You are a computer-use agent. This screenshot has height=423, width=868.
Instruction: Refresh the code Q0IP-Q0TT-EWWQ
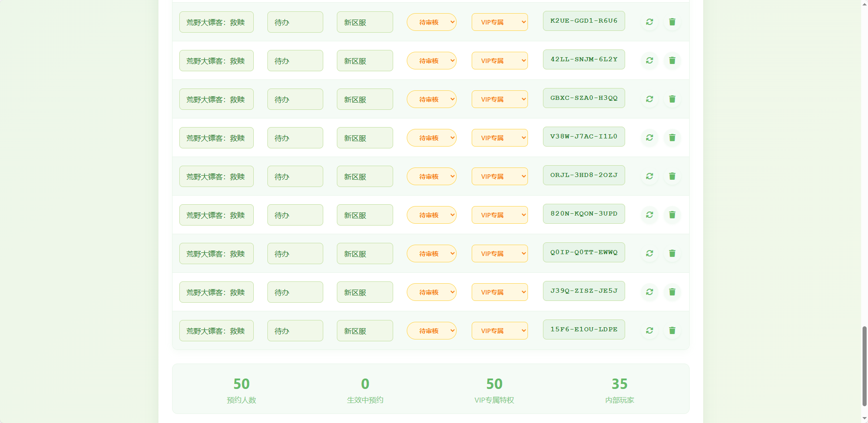coord(650,253)
